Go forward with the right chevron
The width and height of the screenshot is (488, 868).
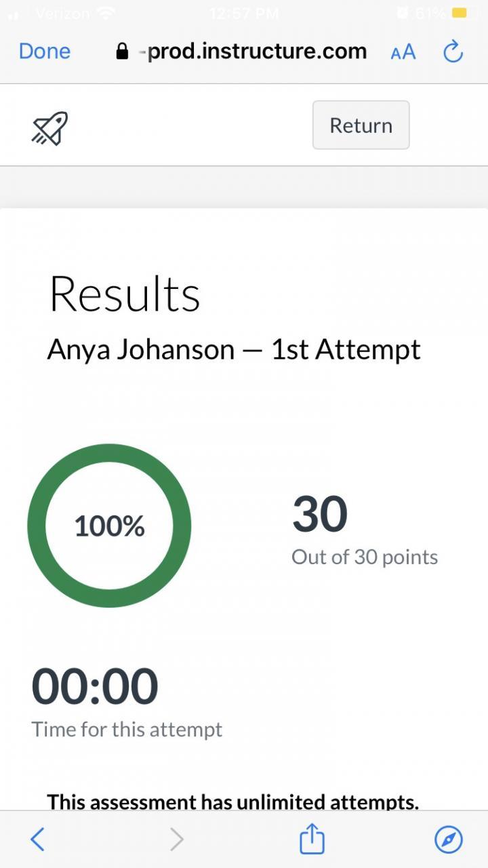pos(176,840)
